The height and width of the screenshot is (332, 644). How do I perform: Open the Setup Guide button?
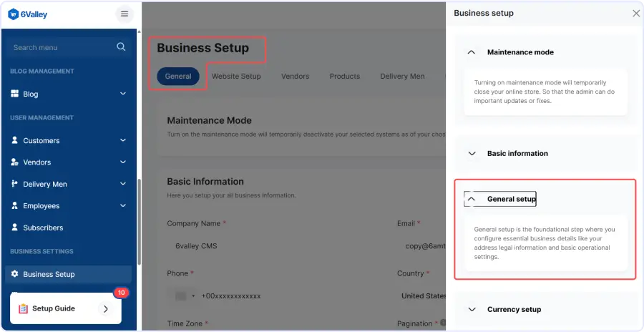(65, 308)
